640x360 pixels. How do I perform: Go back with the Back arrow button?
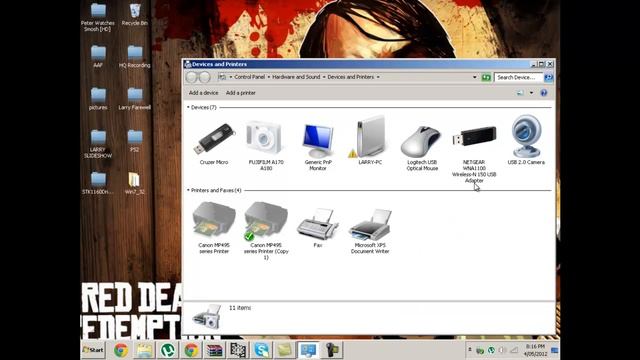point(191,77)
